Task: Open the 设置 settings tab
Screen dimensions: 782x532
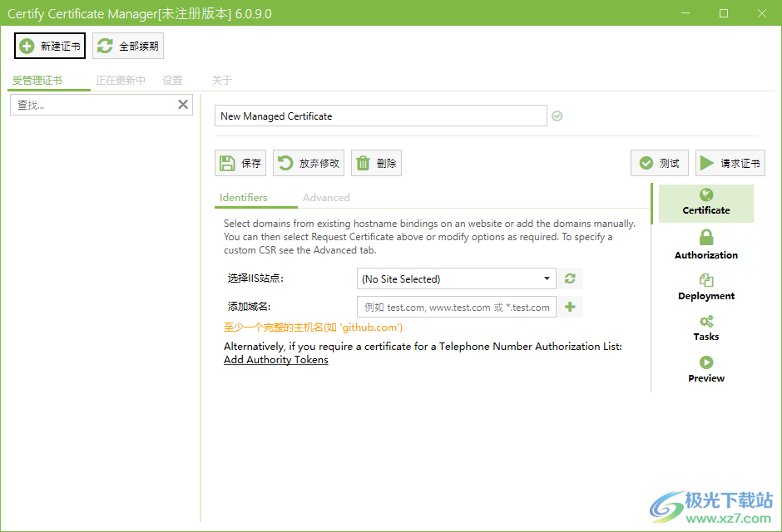Action: click(172, 80)
